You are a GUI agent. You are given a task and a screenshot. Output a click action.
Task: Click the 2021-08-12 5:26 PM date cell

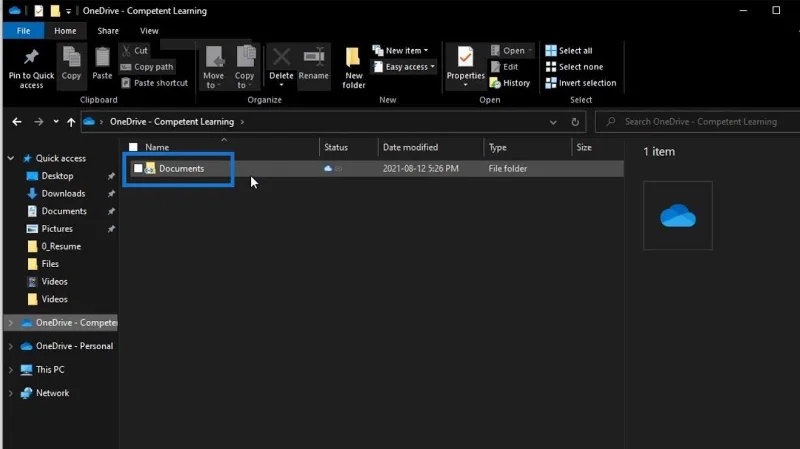tap(420, 168)
